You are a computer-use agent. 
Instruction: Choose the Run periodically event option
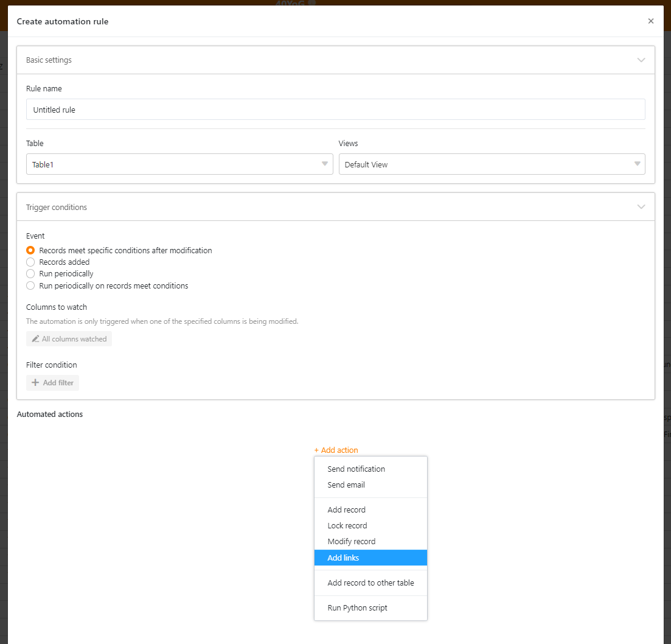click(x=30, y=274)
